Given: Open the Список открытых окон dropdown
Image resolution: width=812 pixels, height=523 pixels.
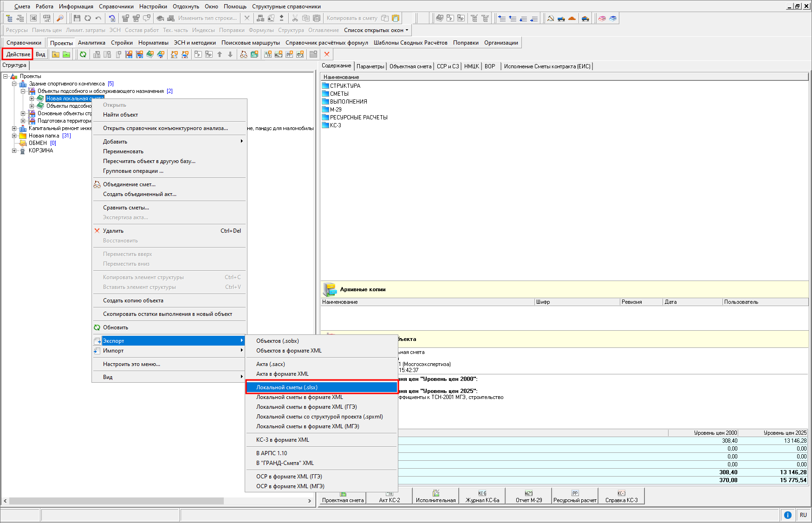Looking at the screenshot, I should tap(376, 30).
